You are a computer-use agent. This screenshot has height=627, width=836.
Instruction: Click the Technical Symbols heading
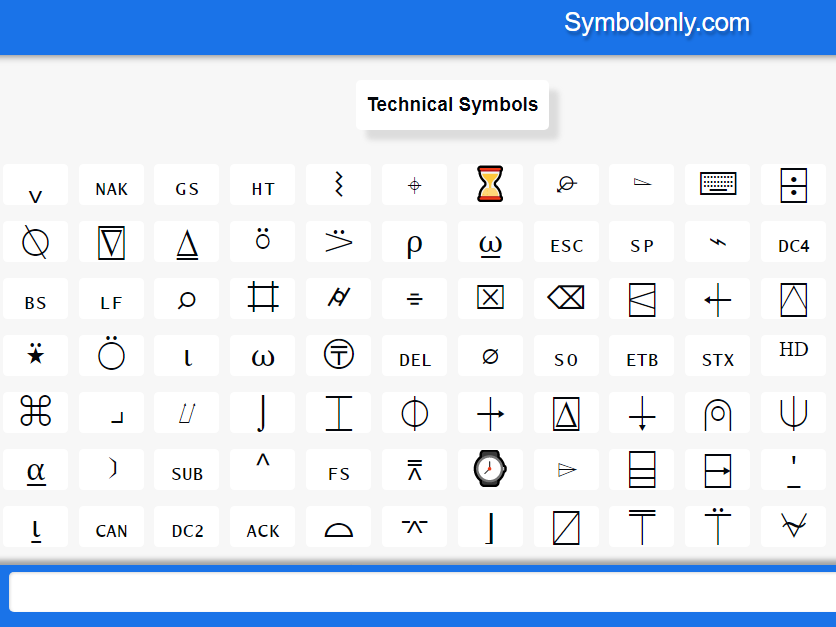452,104
